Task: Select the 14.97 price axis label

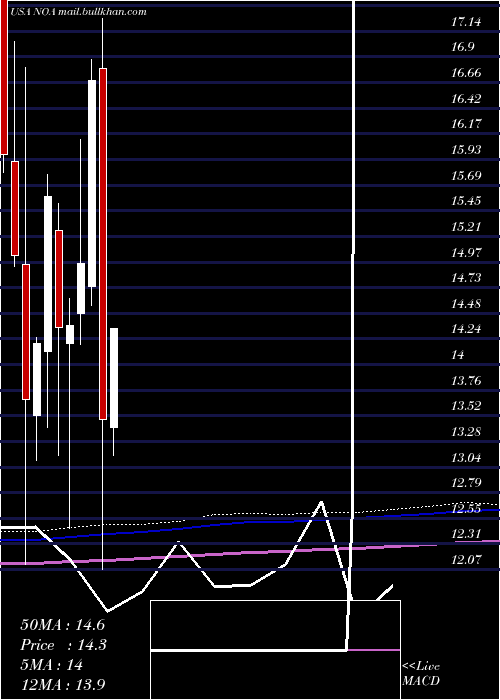Action: (466, 252)
